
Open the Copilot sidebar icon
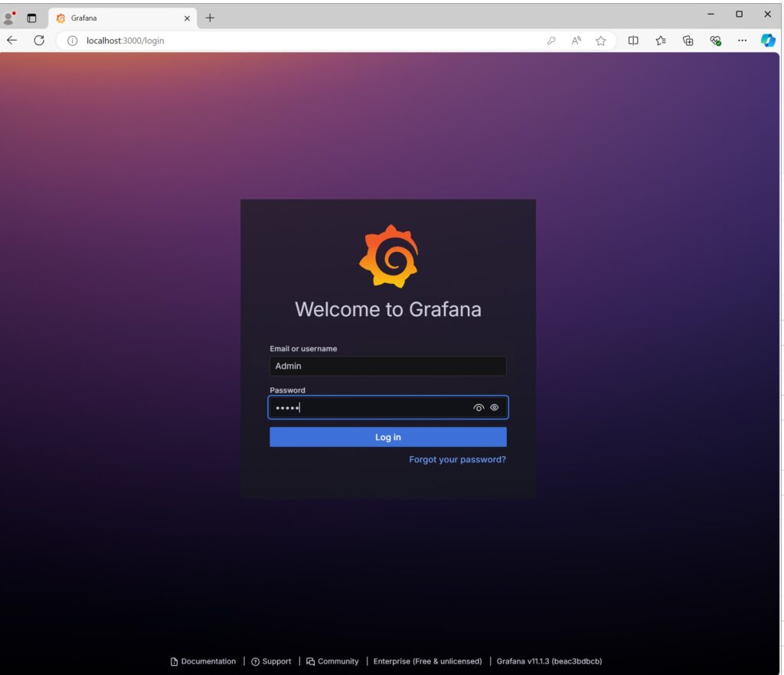click(x=768, y=41)
